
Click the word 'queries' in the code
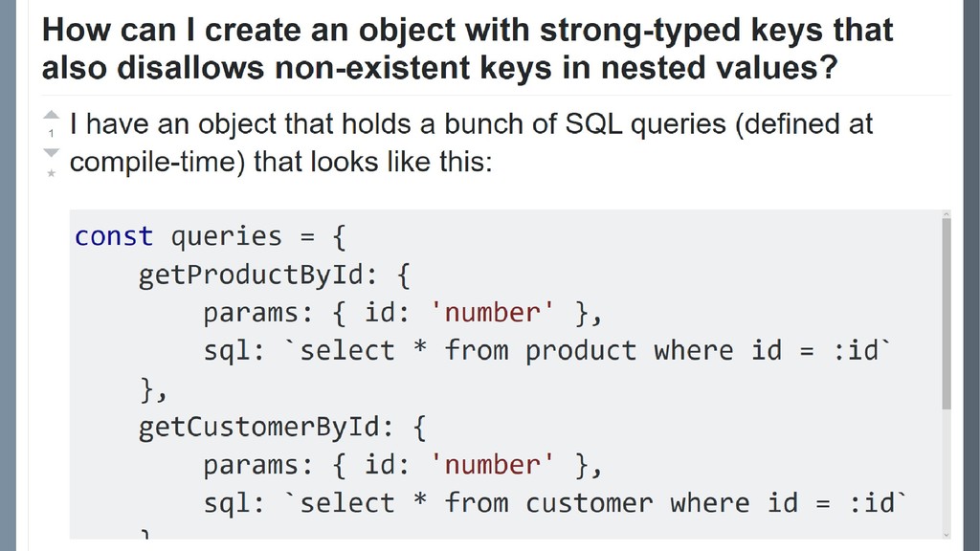[x=226, y=237]
